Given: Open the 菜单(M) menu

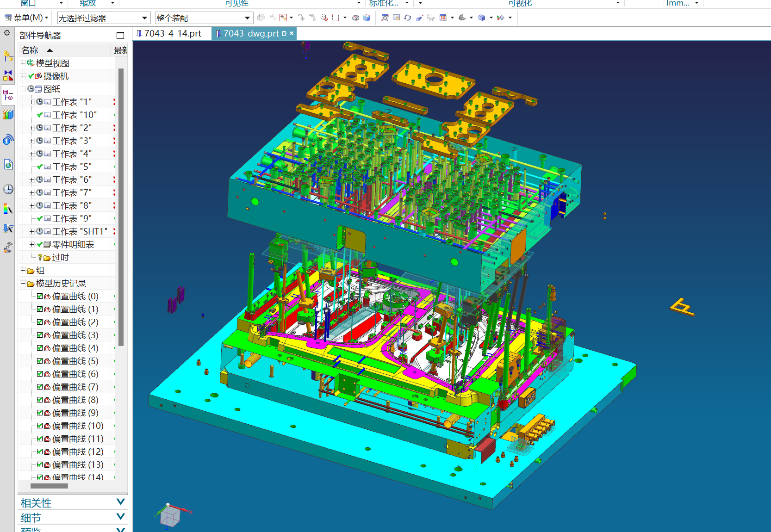Looking at the screenshot, I should pyautogui.click(x=26, y=18).
